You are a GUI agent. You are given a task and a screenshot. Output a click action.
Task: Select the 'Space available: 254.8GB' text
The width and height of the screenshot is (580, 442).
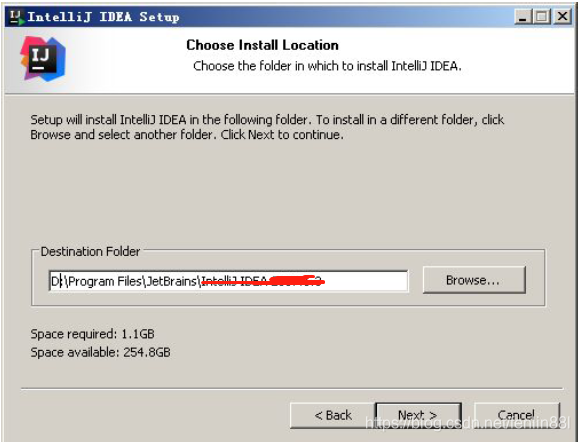[x=100, y=352]
